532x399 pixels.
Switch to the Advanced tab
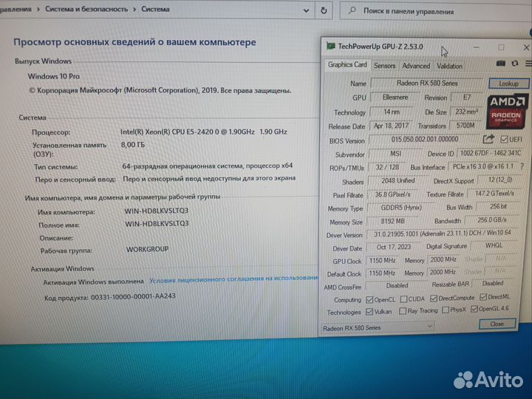click(416, 66)
